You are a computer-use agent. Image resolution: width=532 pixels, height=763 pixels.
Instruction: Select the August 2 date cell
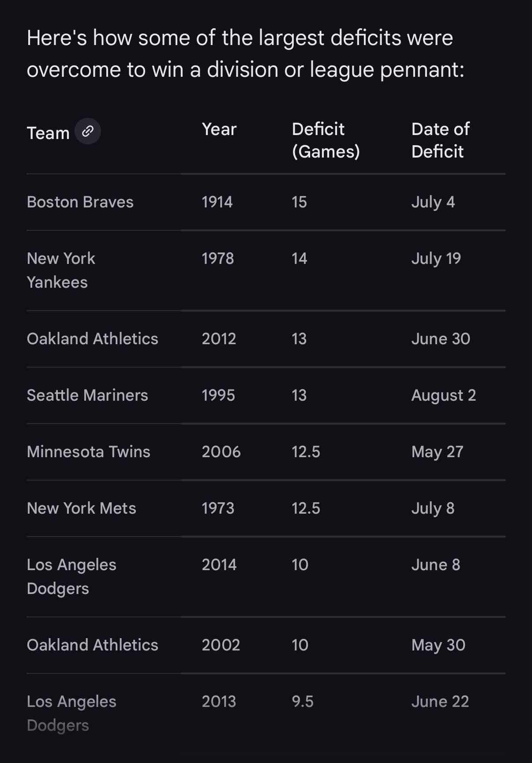tap(444, 395)
